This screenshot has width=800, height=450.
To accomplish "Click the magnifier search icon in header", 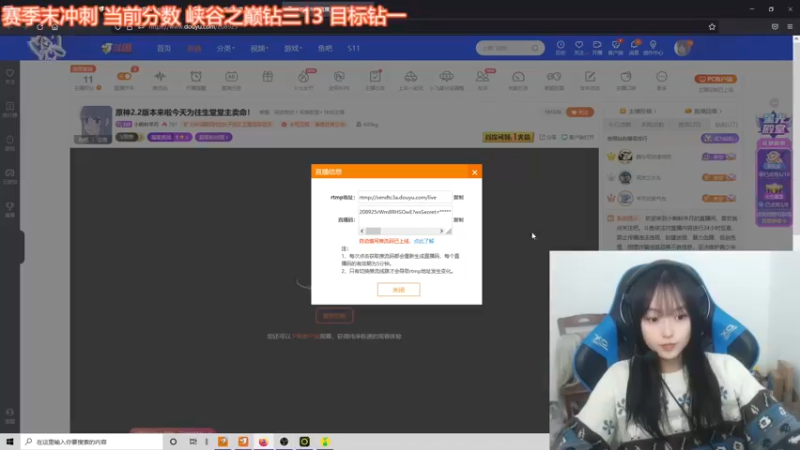I will pyautogui.click(x=535, y=48).
